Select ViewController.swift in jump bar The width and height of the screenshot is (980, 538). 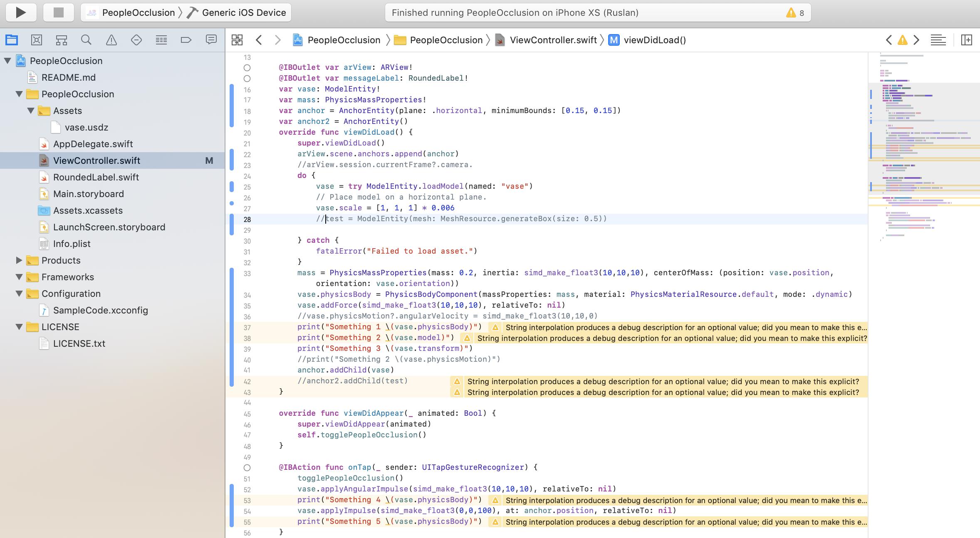pyautogui.click(x=553, y=40)
